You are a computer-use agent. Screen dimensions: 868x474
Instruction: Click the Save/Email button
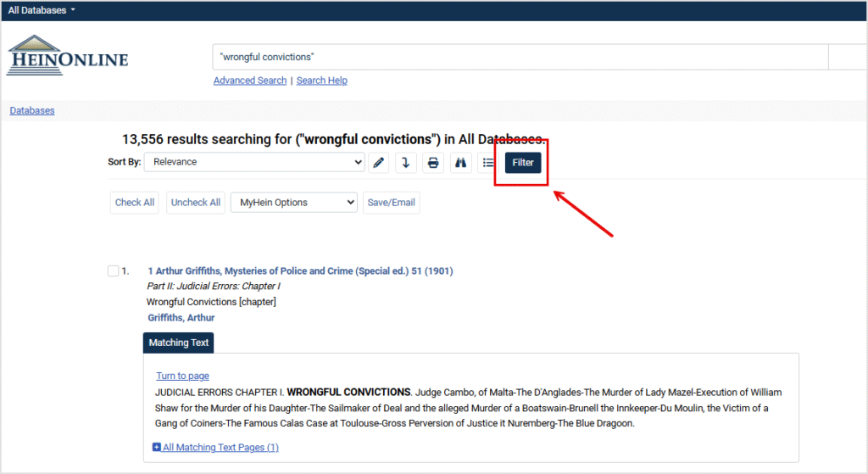(391, 203)
